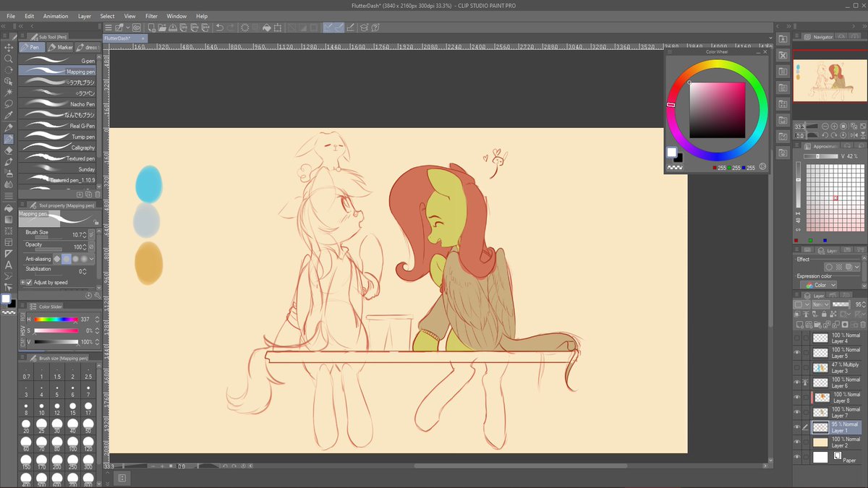Hide Layer 2 using its eye icon
This screenshot has width=868, height=488.
797,442
